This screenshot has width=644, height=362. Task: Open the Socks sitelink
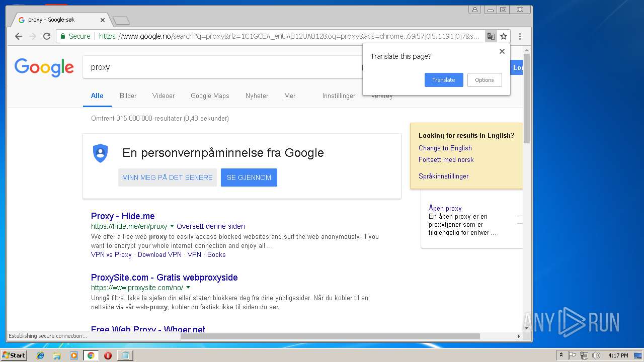(216, 254)
